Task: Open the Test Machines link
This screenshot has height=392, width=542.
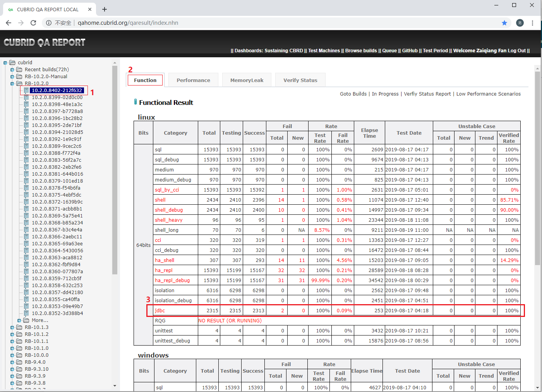Action: pos(324,51)
